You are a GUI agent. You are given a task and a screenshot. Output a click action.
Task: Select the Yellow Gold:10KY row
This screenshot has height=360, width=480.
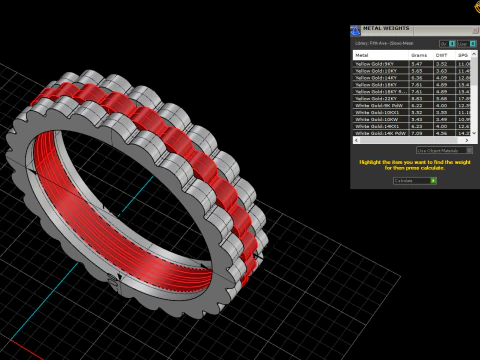412,71
